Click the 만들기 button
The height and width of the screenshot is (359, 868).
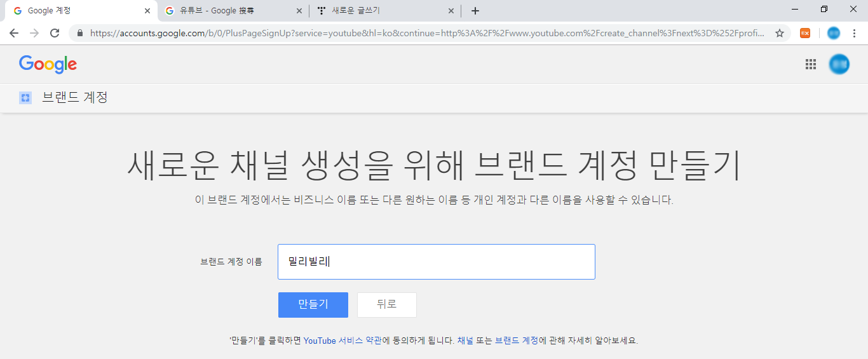tap(313, 304)
